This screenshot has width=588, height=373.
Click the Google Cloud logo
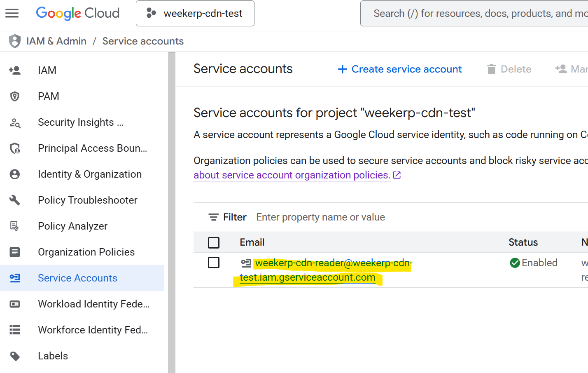77,14
